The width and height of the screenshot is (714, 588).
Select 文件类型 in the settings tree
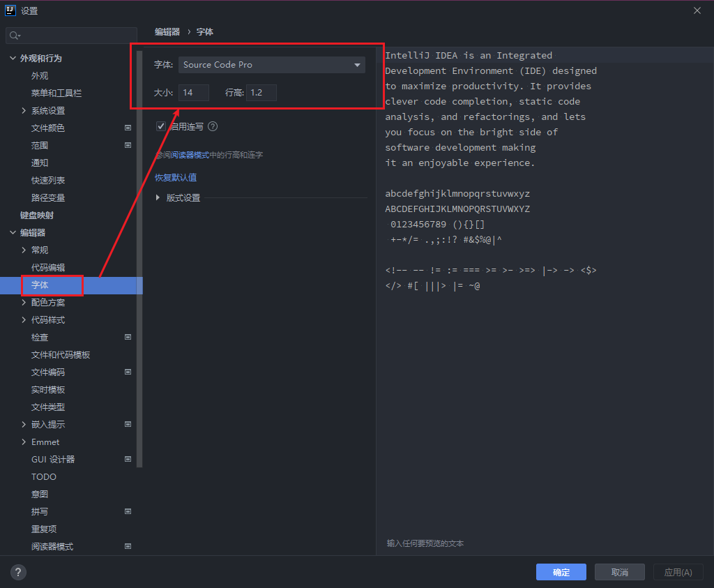coord(48,407)
